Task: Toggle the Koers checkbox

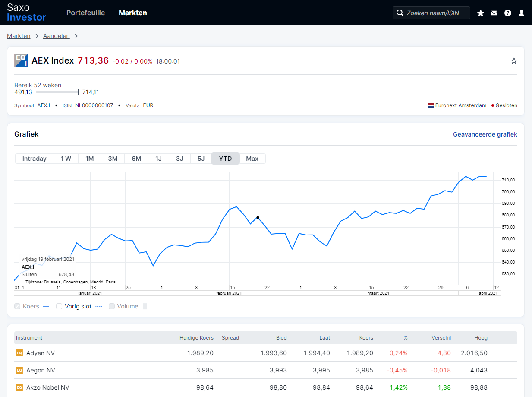Action: coord(17,306)
